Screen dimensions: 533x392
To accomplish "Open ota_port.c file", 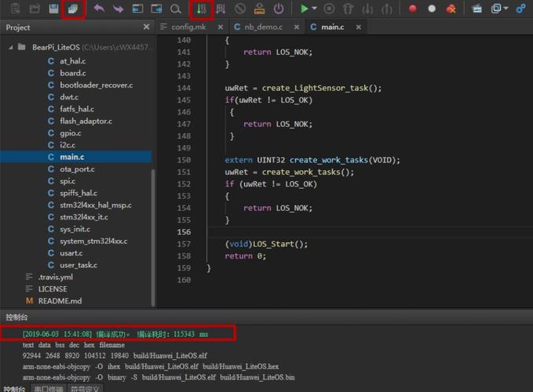I will 77,169.
